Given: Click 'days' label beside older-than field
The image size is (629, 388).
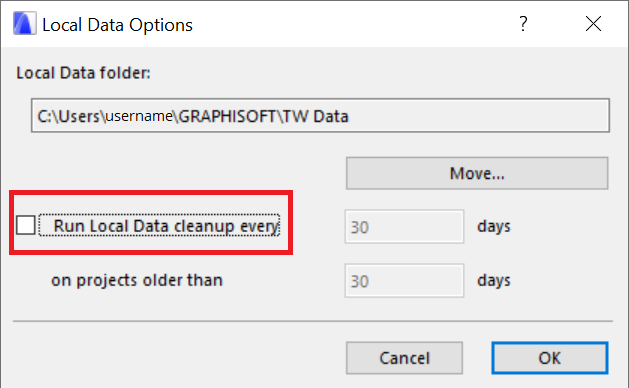Looking at the screenshot, I should point(494,280).
